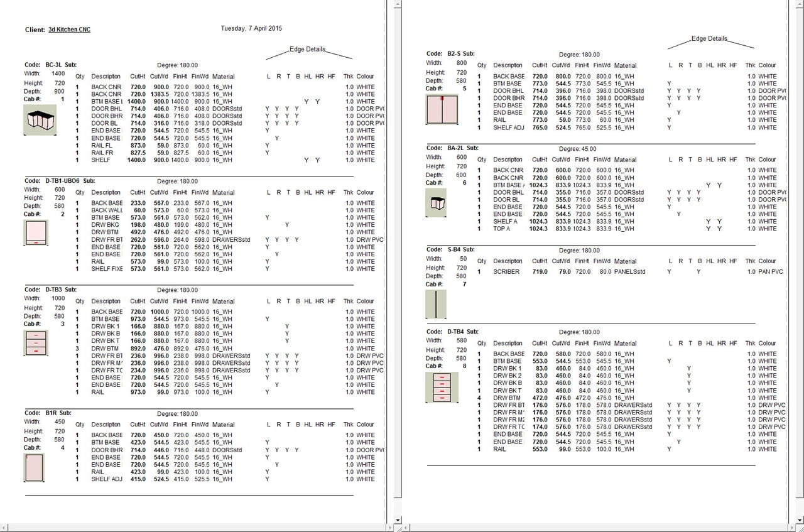
Task: Select the Code: D-TB1-UBO6 cabinet header
Action: click(x=59, y=180)
